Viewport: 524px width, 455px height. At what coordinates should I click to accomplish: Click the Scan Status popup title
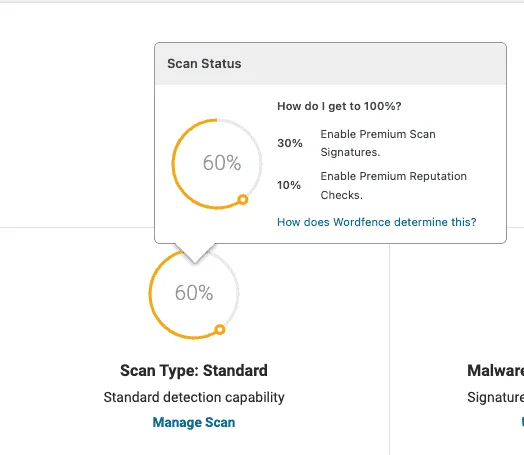pyautogui.click(x=204, y=63)
